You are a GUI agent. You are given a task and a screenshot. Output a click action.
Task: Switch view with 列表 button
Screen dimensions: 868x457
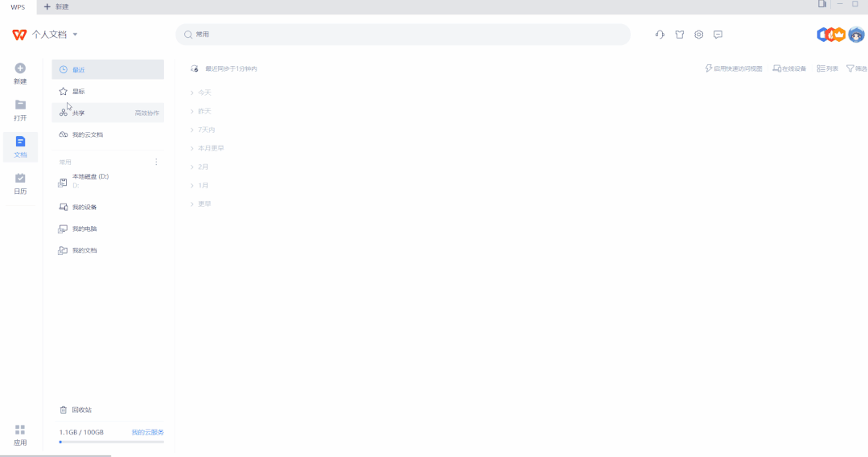coord(828,68)
